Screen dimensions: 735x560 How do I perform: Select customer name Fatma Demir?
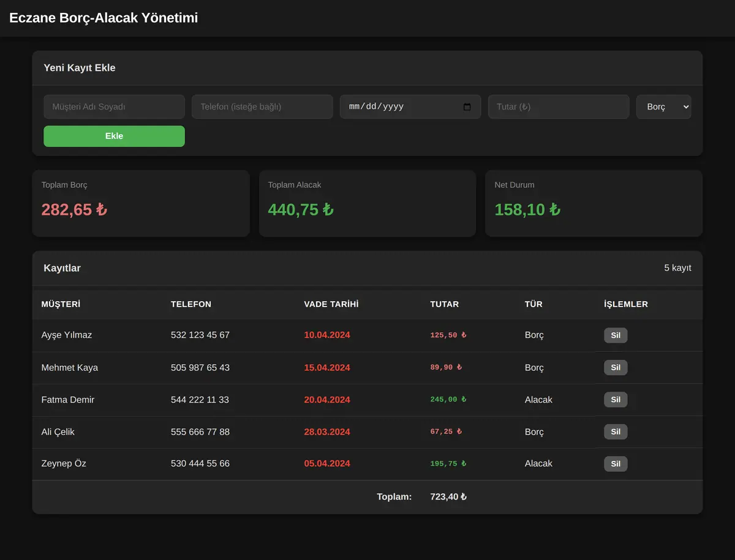[x=68, y=400]
